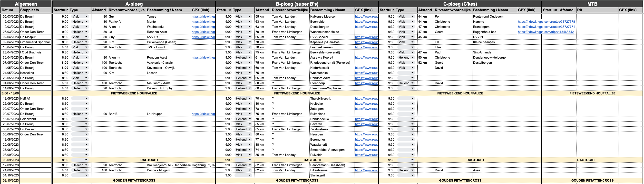Screen dimensions: 644x184
Task: Open B-ploeg GPX link for Waaslandrit
Action: click(367, 144)
